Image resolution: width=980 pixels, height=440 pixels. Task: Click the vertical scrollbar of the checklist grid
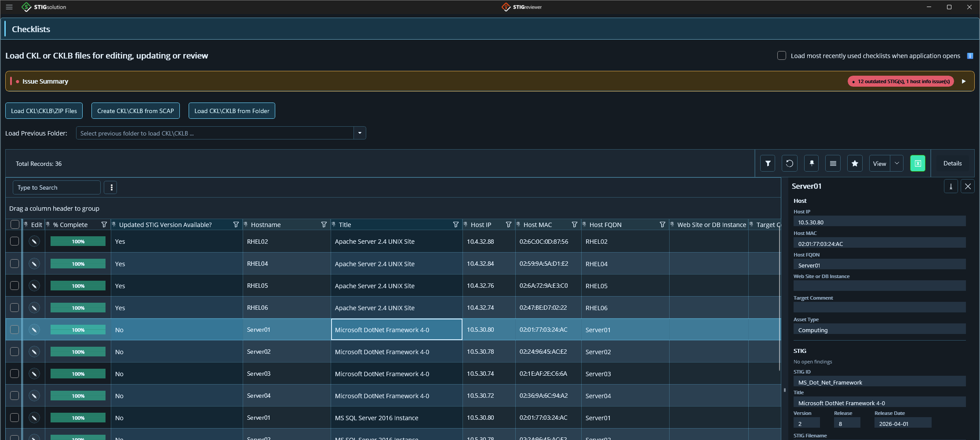tap(779, 299)
